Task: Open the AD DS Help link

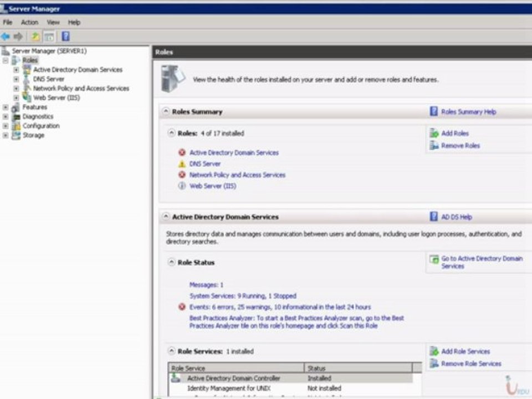Action: (456, 217)
